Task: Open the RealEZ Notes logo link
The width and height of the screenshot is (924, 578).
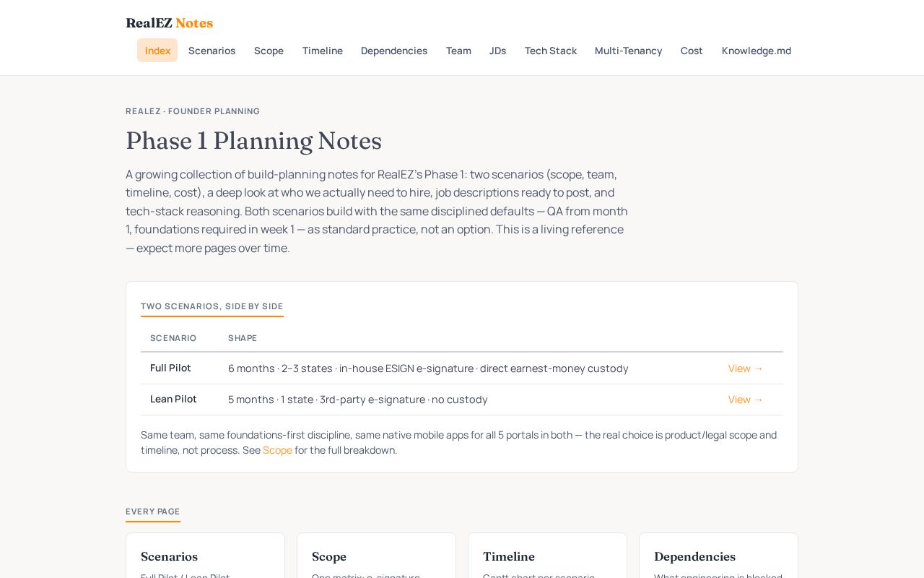Action: tap(169, 23)
